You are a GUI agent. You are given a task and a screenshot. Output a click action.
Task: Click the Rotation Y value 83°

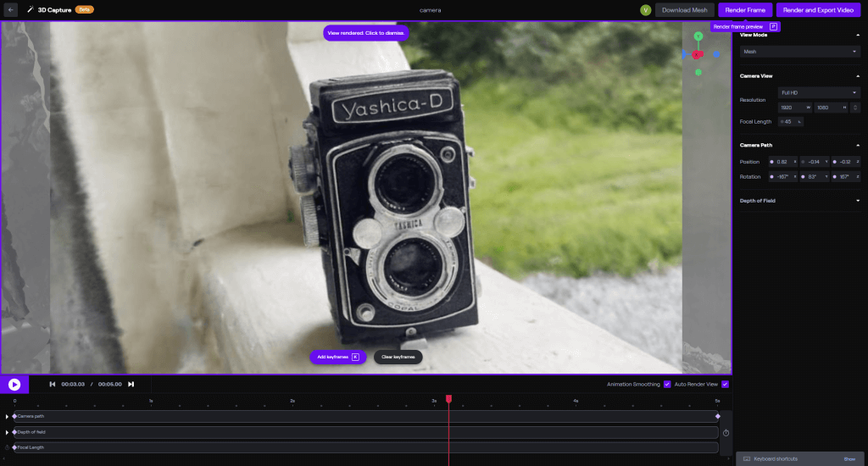[x=814, y=177]
